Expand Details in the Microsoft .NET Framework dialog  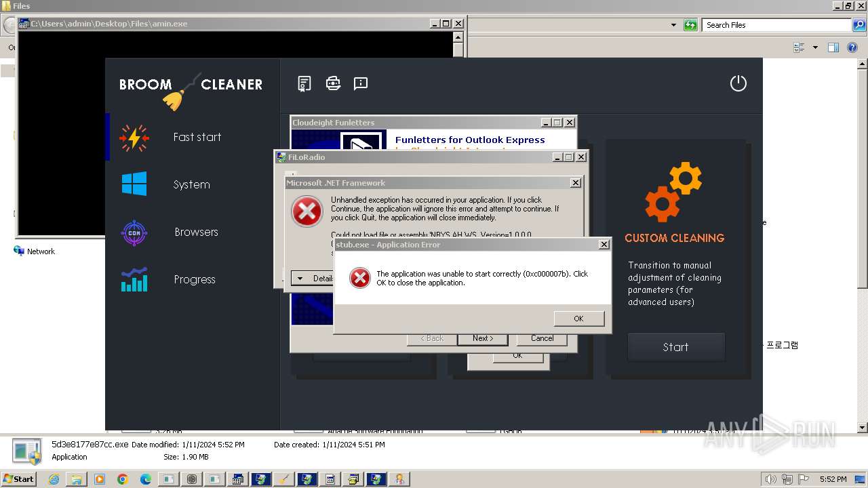(312, 279)
